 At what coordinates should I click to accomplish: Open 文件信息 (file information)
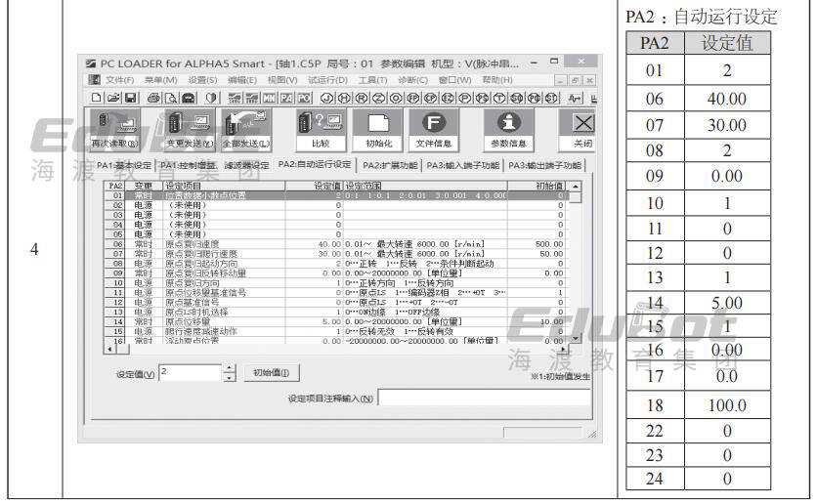pos(432,127)
